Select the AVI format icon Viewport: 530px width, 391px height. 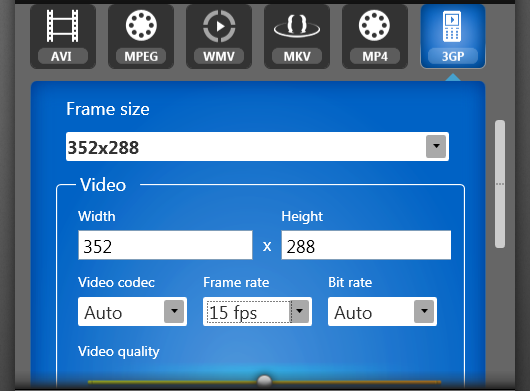[x=63, y=36]
